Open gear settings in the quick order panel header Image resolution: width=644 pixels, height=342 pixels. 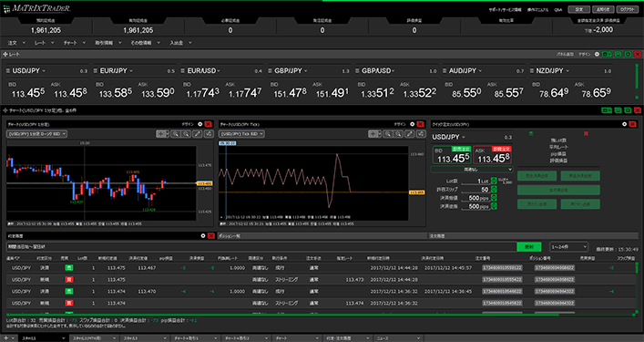point(624,124)
